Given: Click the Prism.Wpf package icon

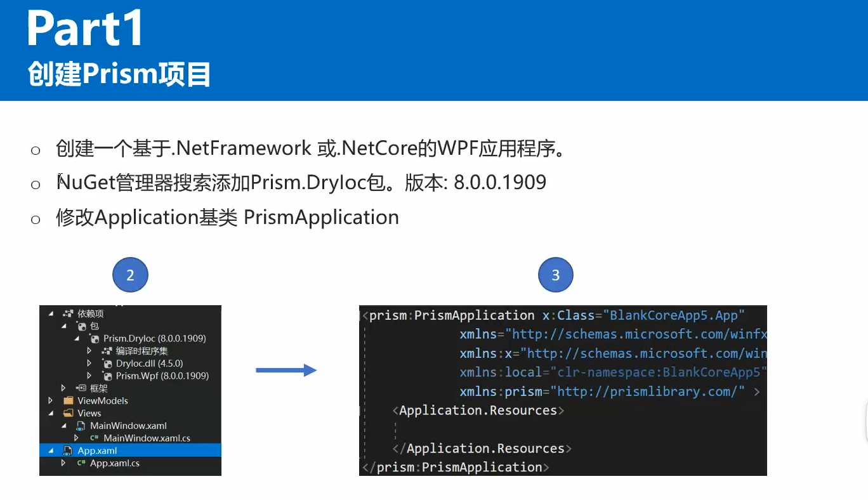Looking at the screenshot, I should pyautogui.click(x=107, y=376).
